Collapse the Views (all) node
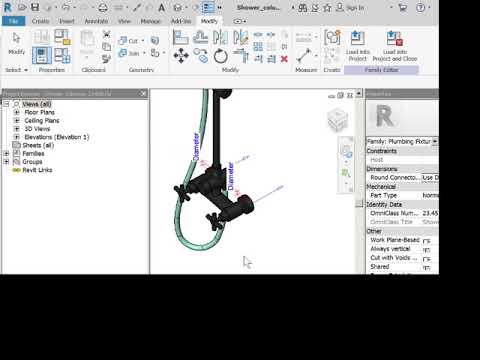 [6, 104]
